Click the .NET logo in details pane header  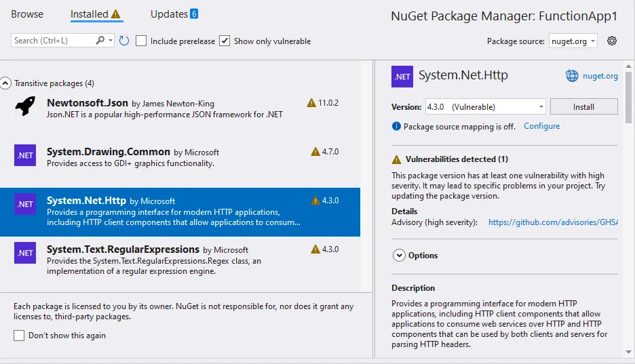click(x=402, y=77)
